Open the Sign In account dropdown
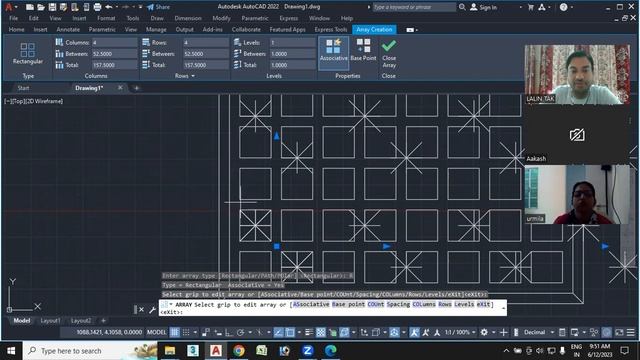Screen dimensions: 640x360 [x=520, y=7]
